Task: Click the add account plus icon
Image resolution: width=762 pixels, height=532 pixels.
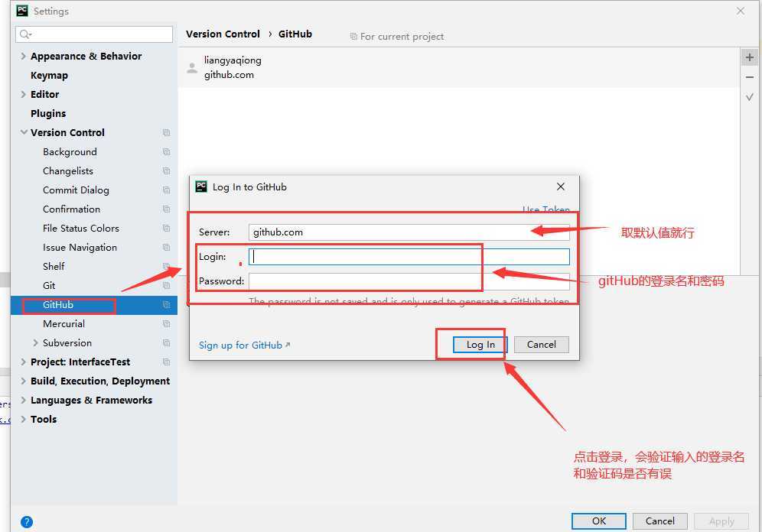Action: point(749,57)
